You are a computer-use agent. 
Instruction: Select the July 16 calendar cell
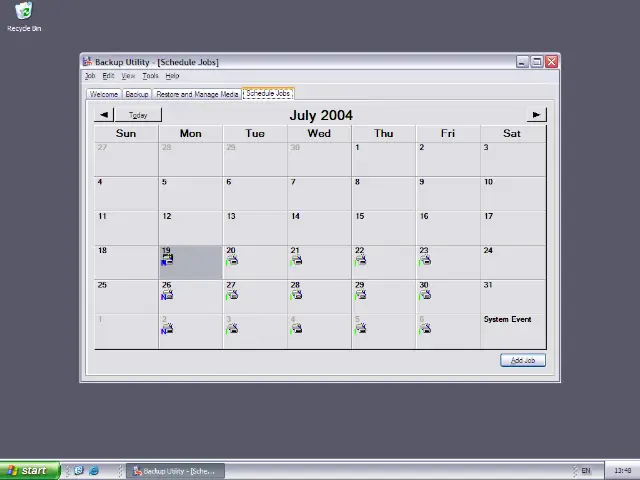point(448,228)
